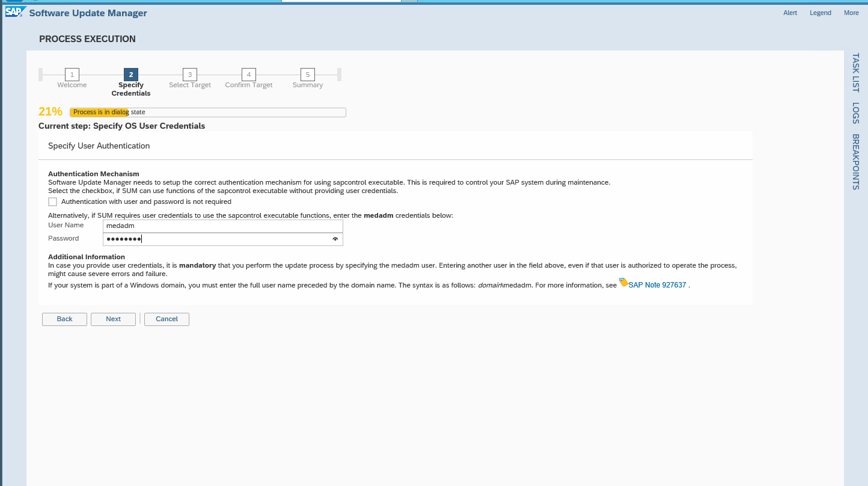
Task: Open SAP Note 927637 link
Action: click(x=657, y=285)
